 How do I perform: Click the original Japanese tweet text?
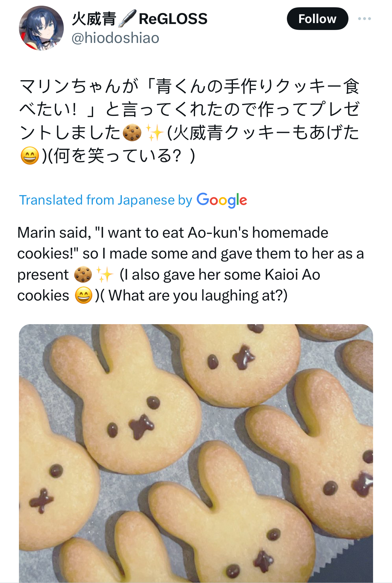(x=189, y=121)
